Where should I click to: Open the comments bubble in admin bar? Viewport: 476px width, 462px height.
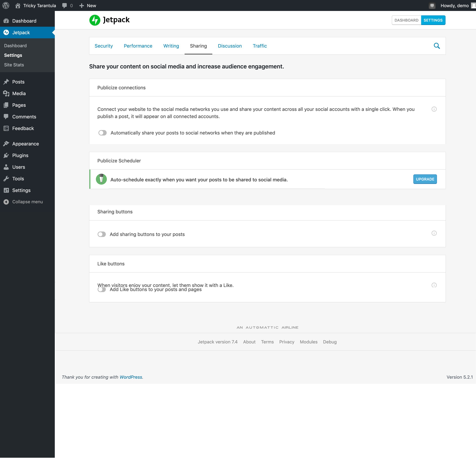64,5
